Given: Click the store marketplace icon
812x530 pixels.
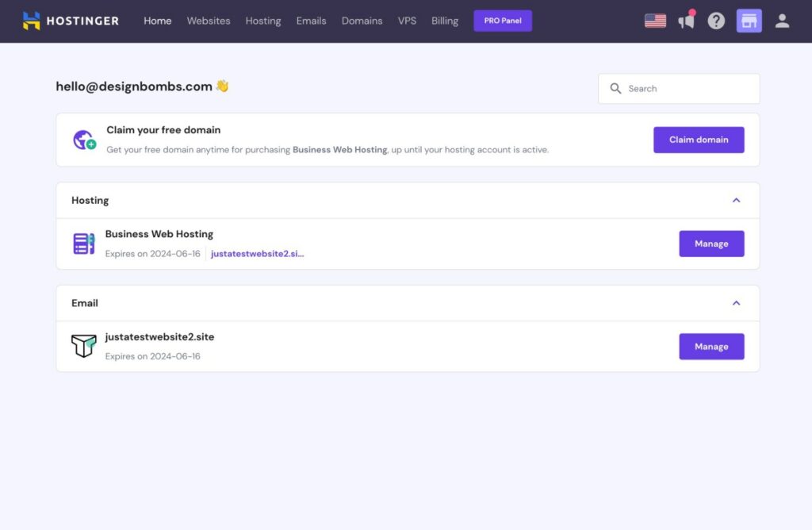Looking at the screenshot, I should pos(749,21).
